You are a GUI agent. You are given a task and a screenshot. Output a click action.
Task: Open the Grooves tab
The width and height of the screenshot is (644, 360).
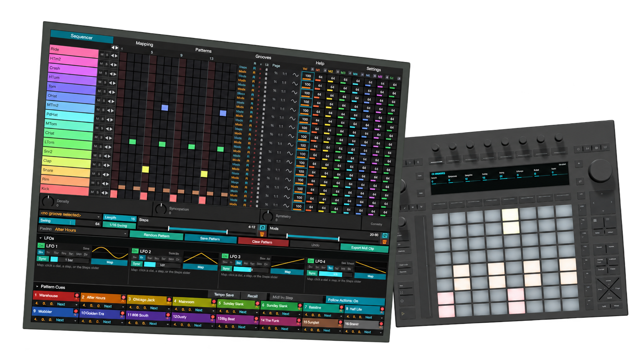263,57
